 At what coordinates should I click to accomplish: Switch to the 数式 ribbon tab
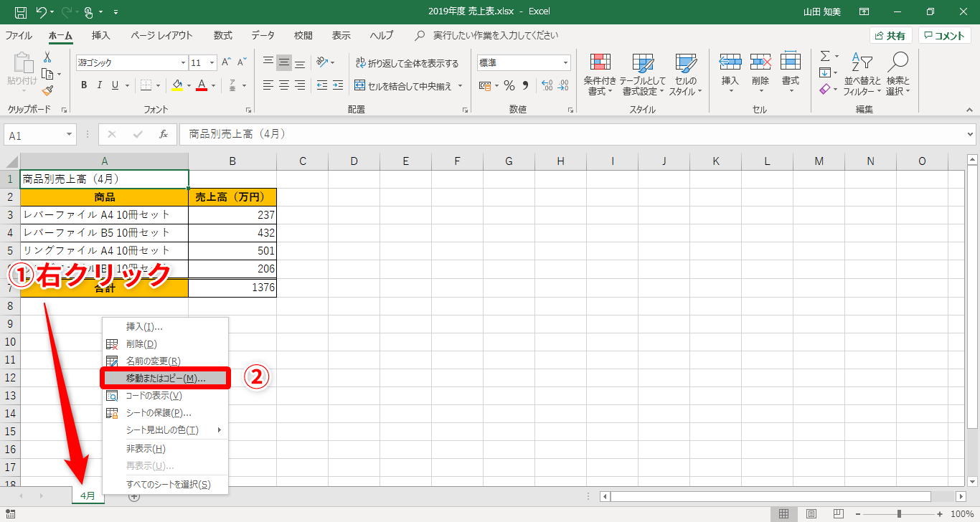(x=222, y=35)
